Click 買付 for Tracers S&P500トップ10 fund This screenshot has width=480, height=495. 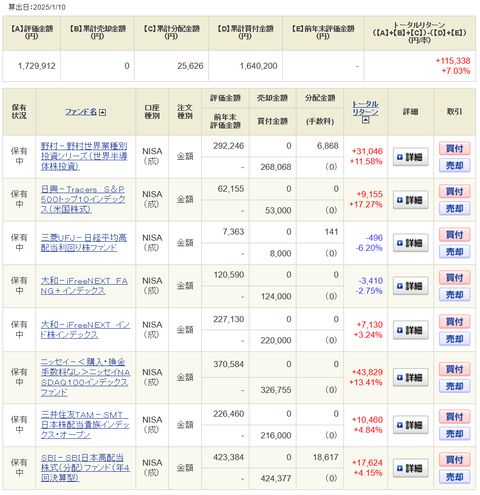[454, 191]
